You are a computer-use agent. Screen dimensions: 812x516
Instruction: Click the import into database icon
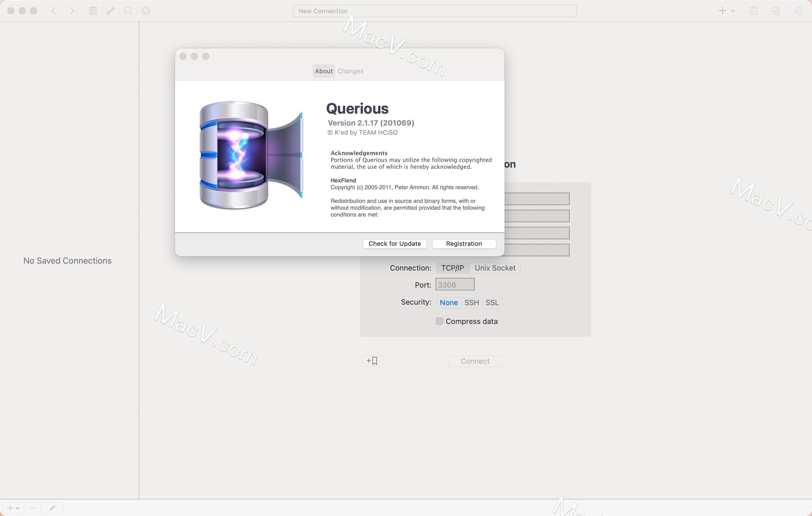[x=798, y=11]
